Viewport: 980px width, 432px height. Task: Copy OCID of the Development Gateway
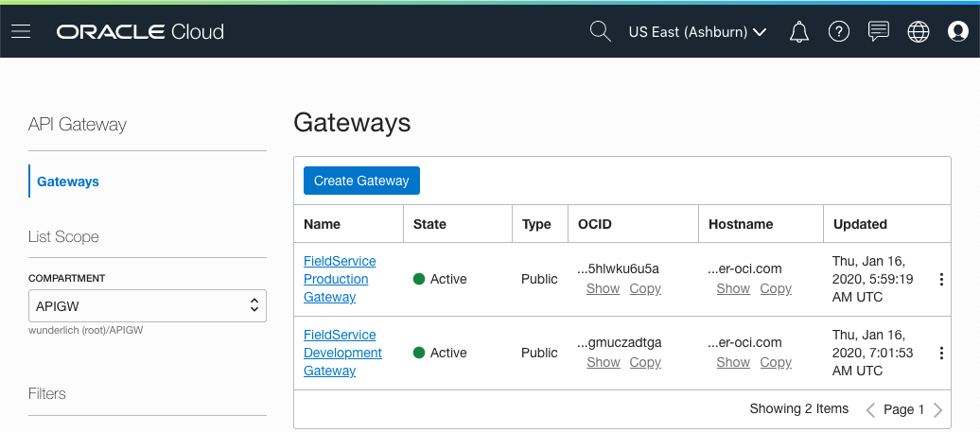(x=645, y=363)
